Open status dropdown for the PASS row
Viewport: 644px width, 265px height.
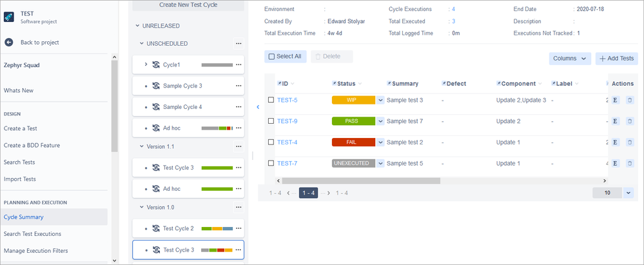[380, 121]
